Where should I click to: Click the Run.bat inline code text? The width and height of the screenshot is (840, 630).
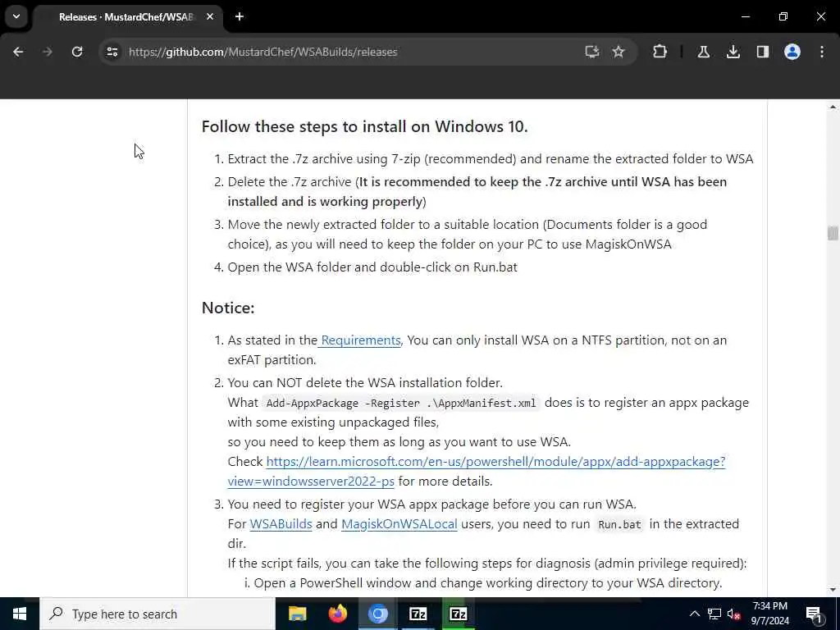(619, 524)
